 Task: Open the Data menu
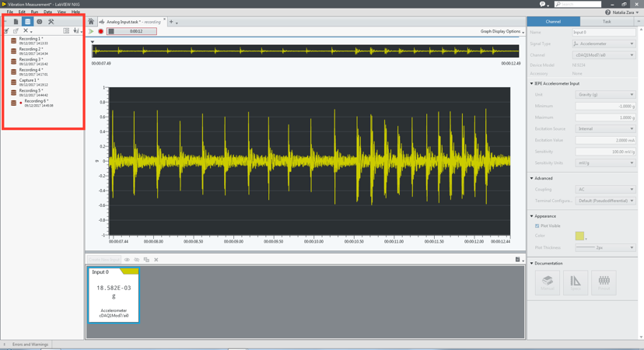(x=47, y=12)
